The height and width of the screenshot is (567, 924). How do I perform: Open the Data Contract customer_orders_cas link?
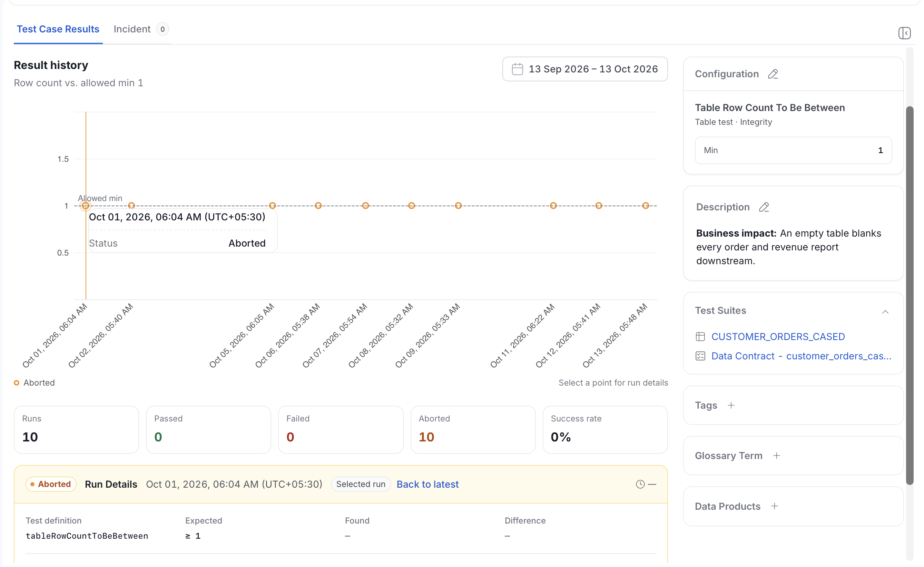[x=801, y=356]
